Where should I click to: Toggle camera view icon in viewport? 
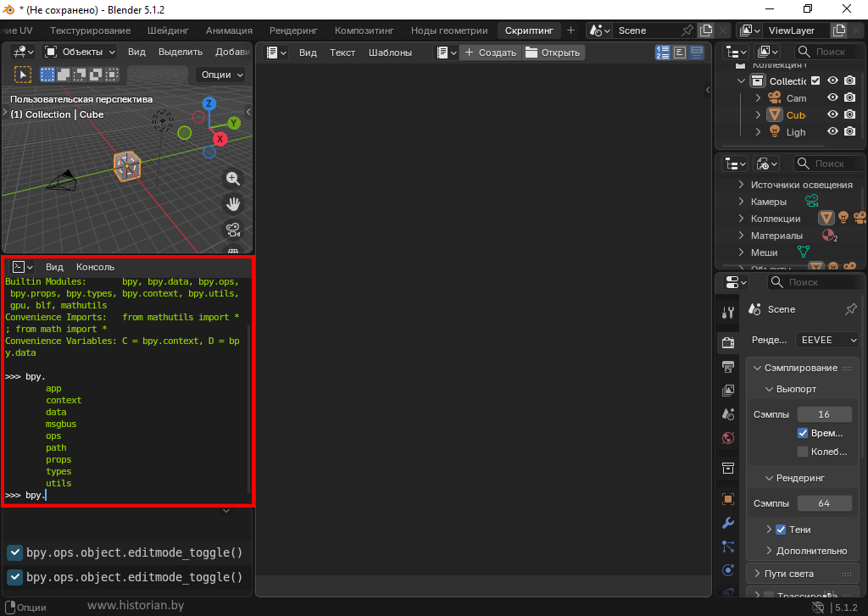tap(233, 229)
